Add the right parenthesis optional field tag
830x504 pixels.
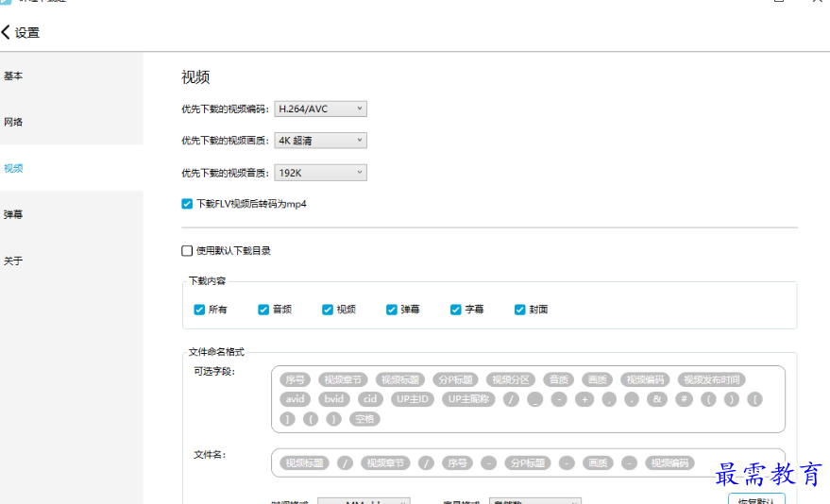coord(732,399)
